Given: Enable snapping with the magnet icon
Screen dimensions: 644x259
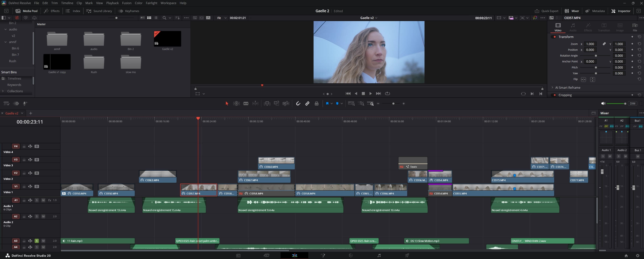Looking at the screenshot, I should click(298, 103).
